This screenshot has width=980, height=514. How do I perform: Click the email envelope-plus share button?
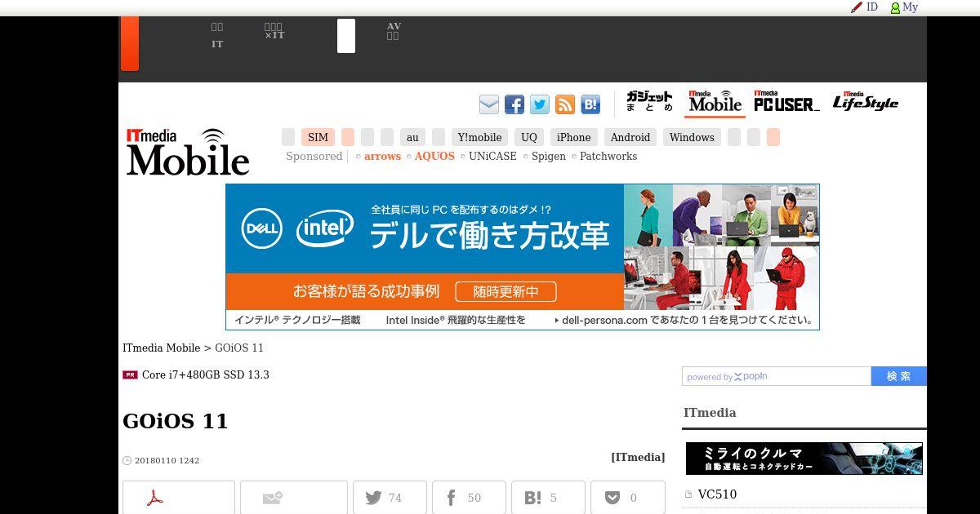click(294, 498)
